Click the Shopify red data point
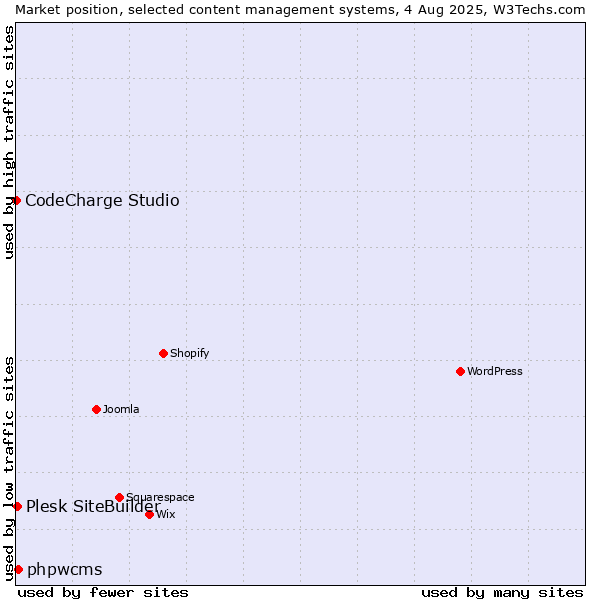 [x=163, y=353]
